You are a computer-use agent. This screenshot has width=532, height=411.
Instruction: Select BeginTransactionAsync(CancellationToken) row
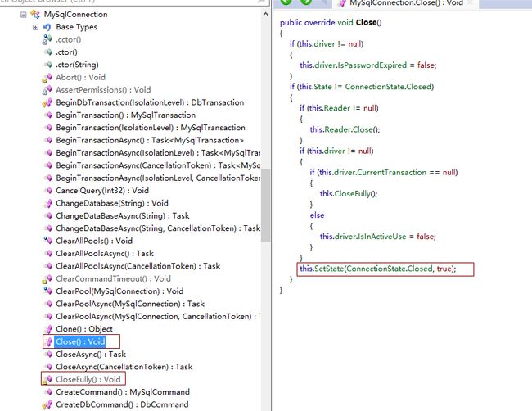tap(158, 165)
